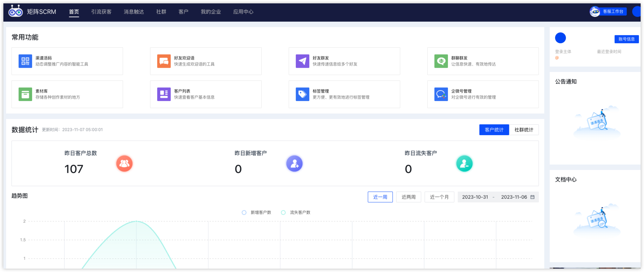Screen dimensions: 644x272
Task: Click the 最近登录时间 label
Action: tap(609, 52)
